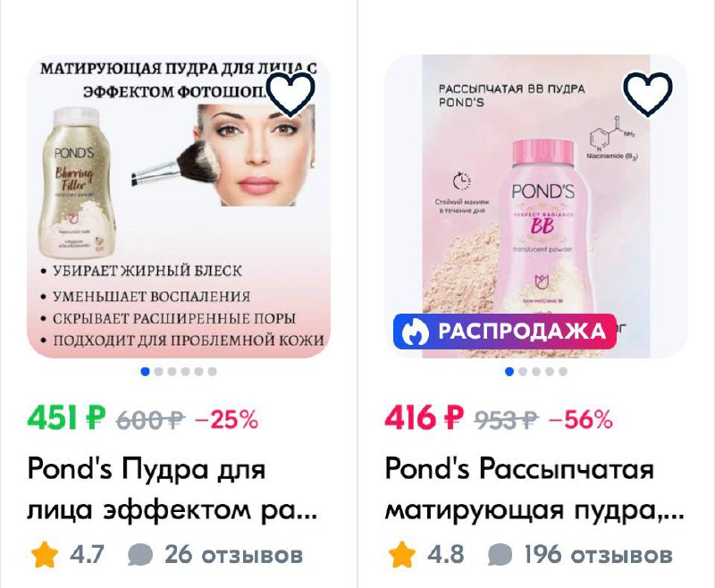Click the flame icon on sale badge
This screenshot has height=588, width=715.
[415, 332]
